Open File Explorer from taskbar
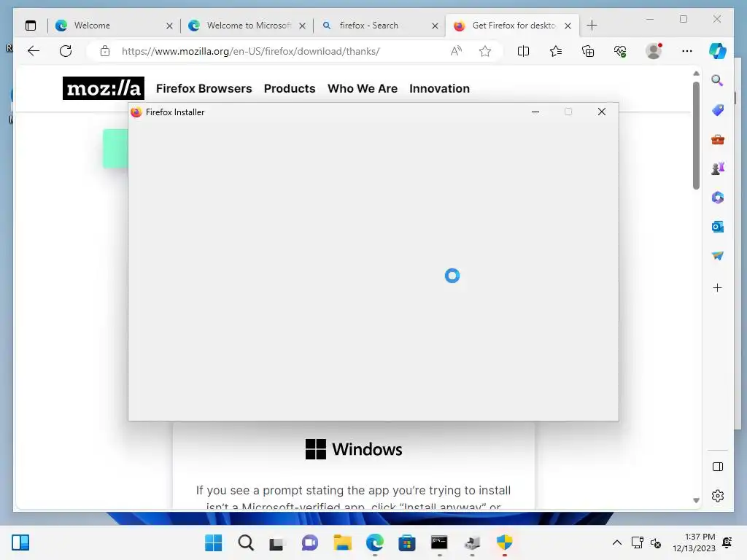 tap(343, 542)
